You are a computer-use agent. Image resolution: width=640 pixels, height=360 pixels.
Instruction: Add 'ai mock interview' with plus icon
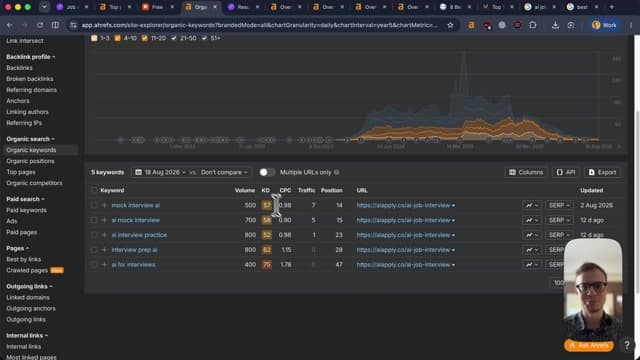[104, 220]
